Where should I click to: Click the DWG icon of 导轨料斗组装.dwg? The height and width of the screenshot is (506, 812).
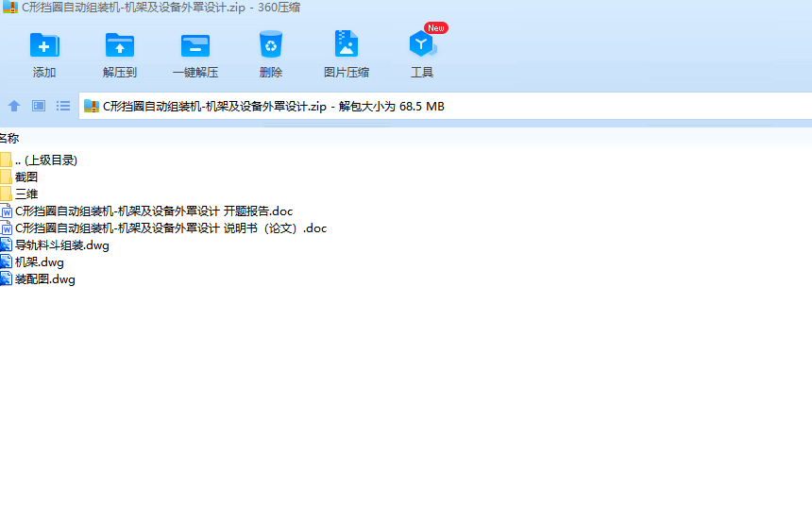point(6,245)
